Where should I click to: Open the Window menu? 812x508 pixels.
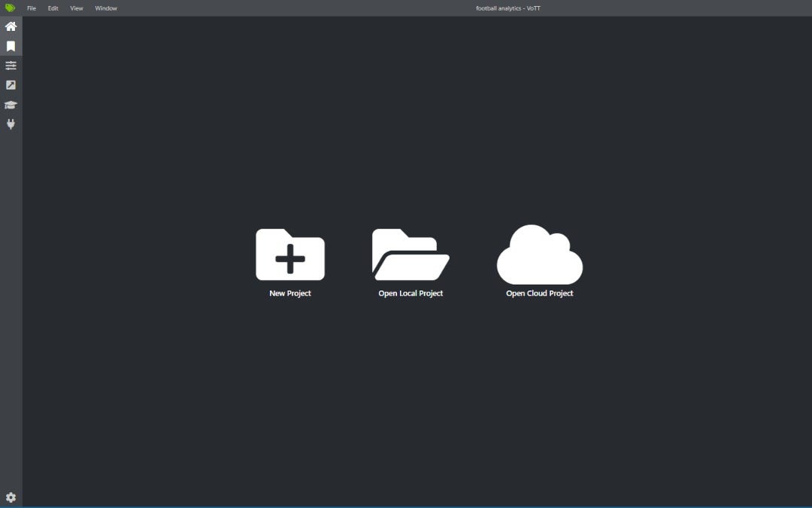106,8
